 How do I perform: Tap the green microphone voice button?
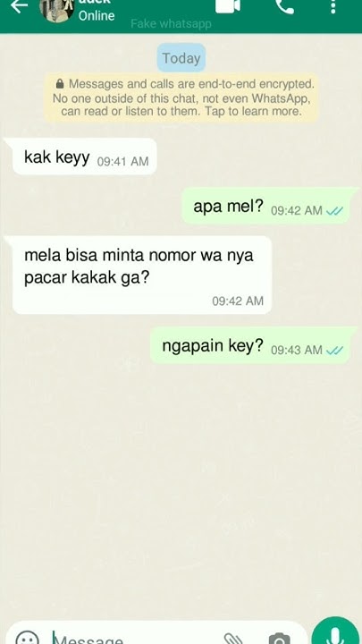click(335, 631)
